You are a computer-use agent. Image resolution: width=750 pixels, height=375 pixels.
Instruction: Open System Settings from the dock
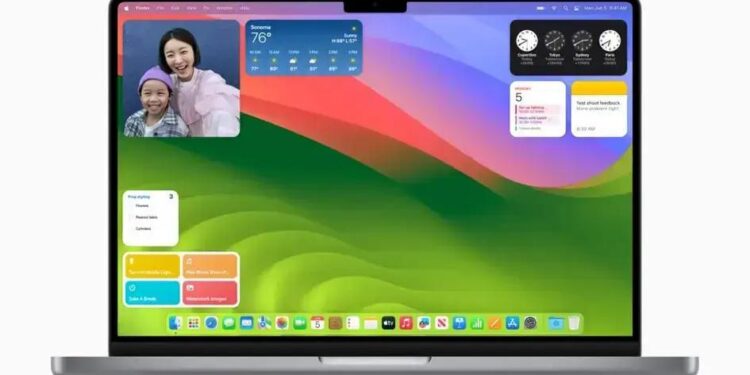[530, 323]
